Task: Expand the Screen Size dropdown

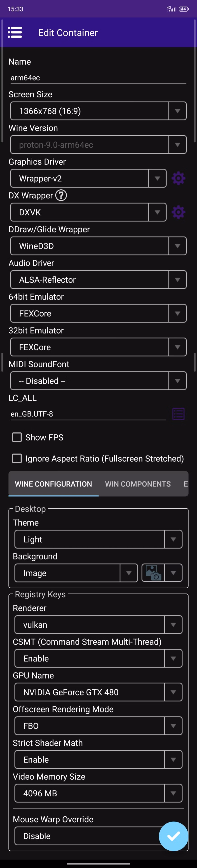Action: [x=98, y=111]
